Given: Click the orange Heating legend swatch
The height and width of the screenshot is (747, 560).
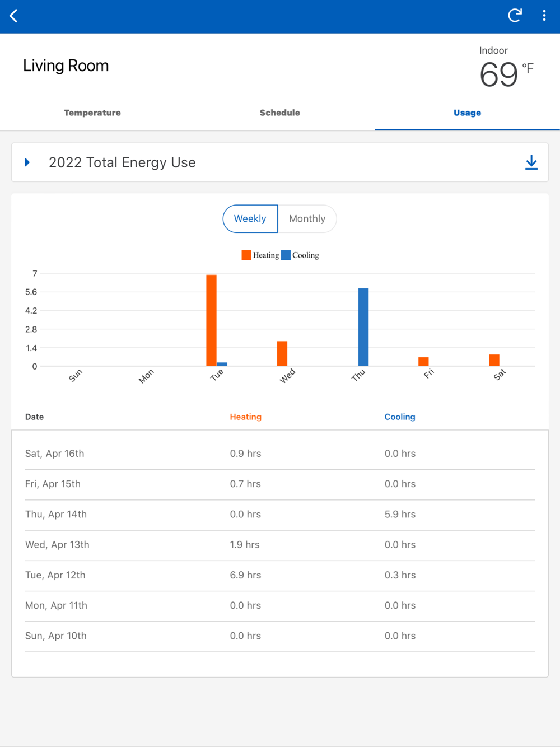Looking at the screenshot, I should click(x=246, y=255).
